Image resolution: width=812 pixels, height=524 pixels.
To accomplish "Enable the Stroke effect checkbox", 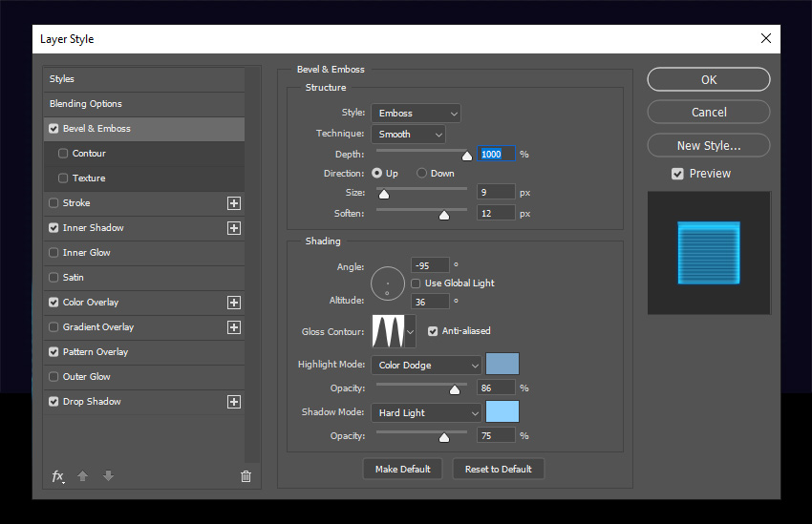I will 53,202.
